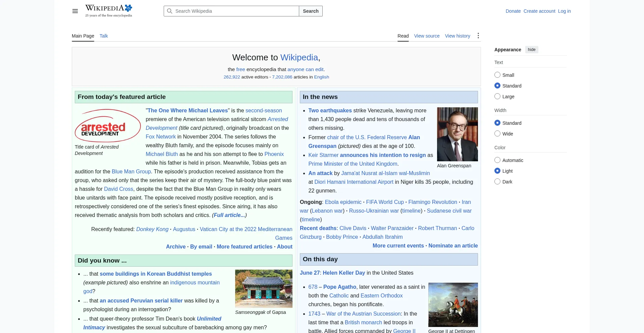Click the Search button

point(311,11)
